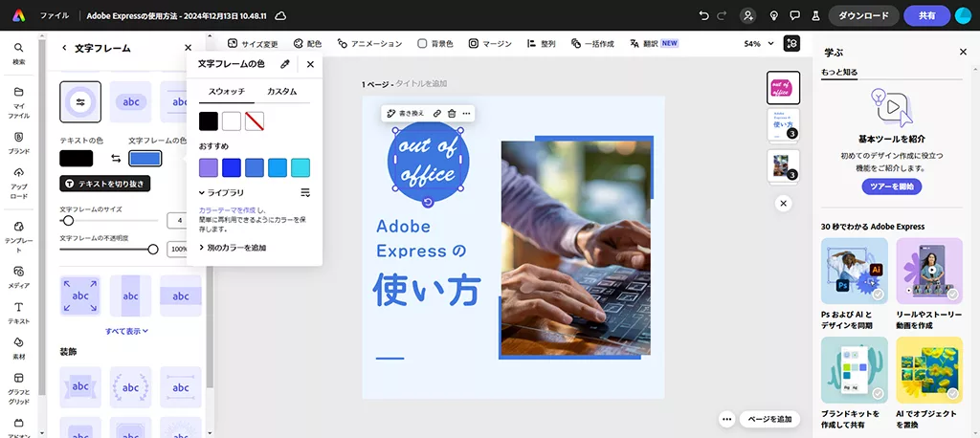Viewport: 980px width, 438px height.
Task: Open the Brand (ブランド) sidebar panel
Action: [x=19, y=143]
